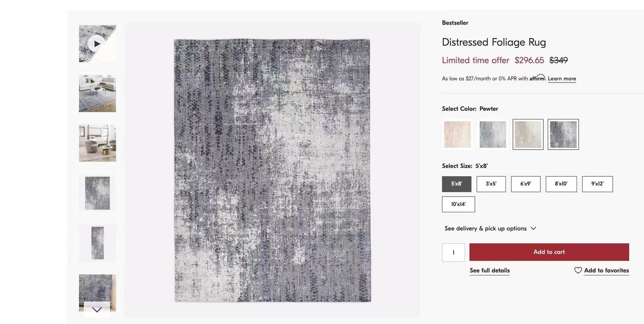644x324 pixels.
Task: View the living room sofa scene thumbnail
Action: (x=97, y=94)
